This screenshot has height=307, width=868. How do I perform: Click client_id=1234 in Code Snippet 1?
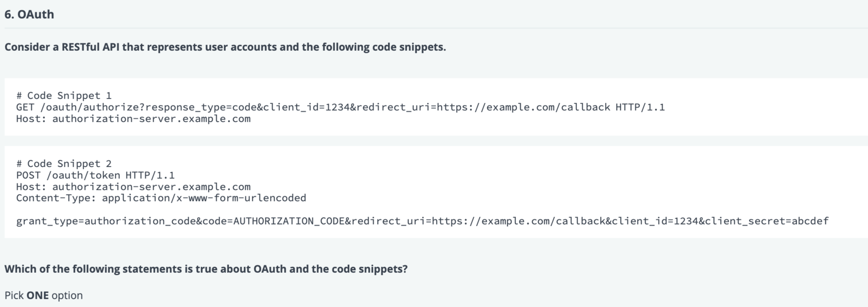pyautogui.click(x=306, y=107)
